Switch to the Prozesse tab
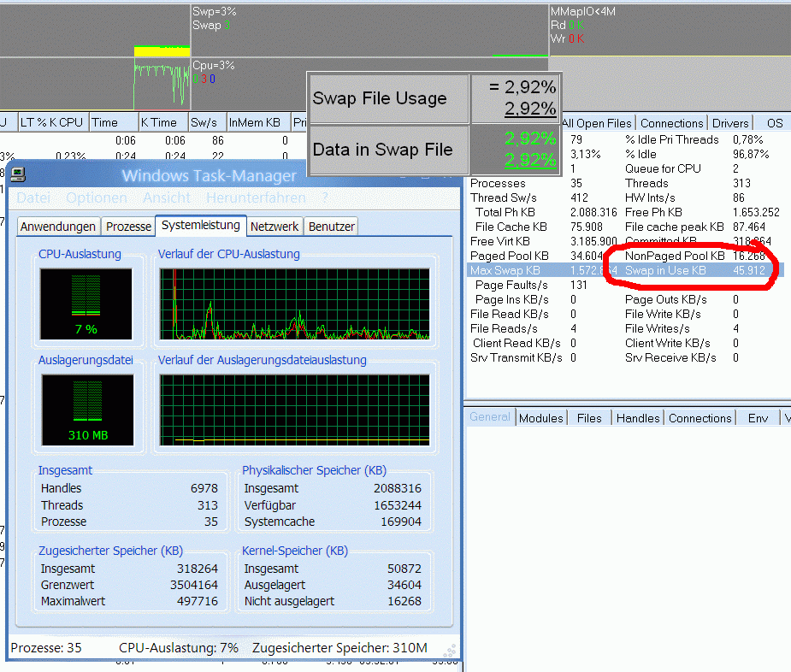 pos(128,227)
